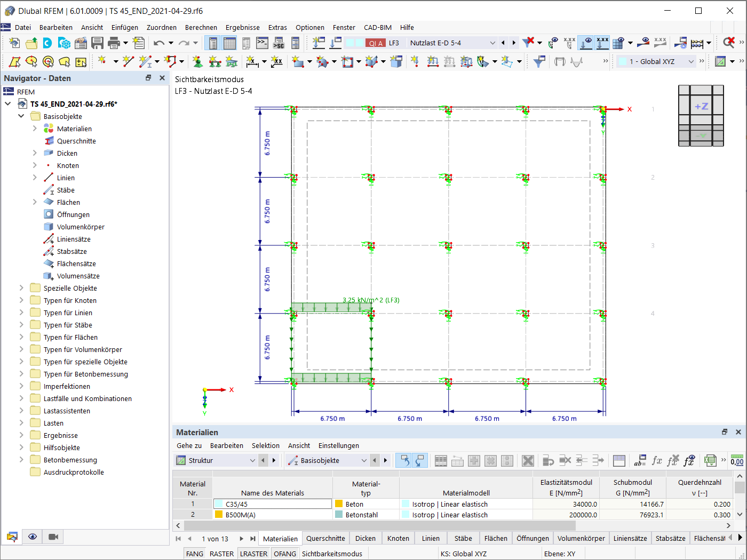Click the Redo arrow icon

point(184,43)
